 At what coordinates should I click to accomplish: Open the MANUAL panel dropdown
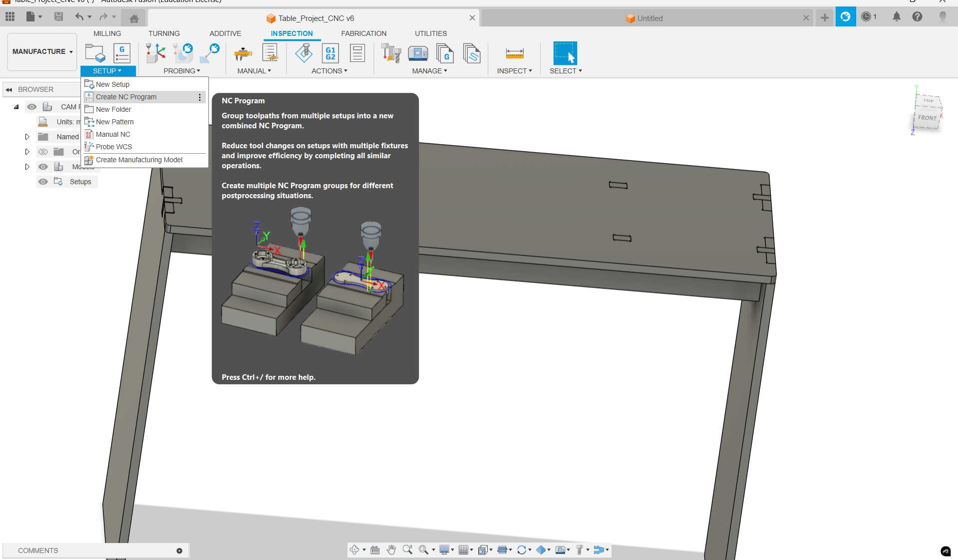point(254,71)
